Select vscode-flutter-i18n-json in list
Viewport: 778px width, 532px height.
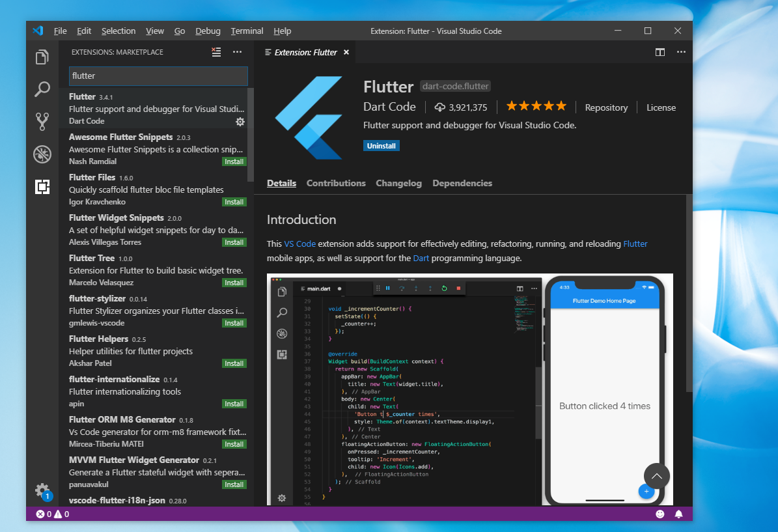pos(156,500)
